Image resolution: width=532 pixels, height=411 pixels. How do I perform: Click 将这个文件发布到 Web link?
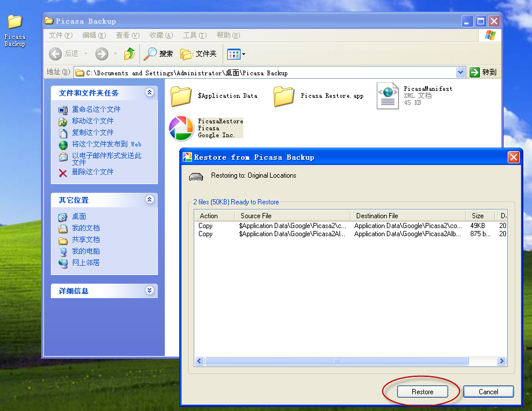(106, 144)
